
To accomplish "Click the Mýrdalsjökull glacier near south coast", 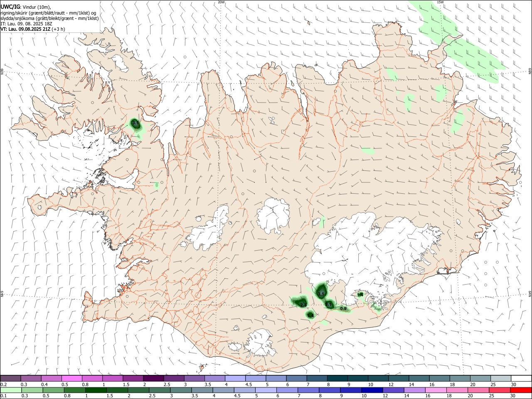I will [x=260, y=342].
